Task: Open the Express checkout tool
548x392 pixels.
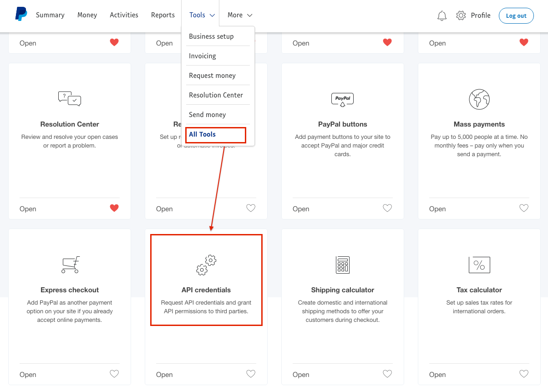Action: tap(28, 375)
